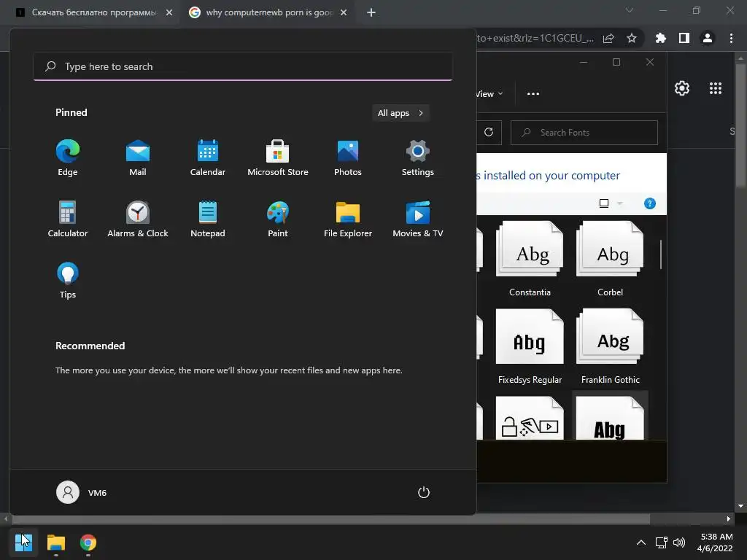Select the Constantia font
This screenshot has width=747, height=560.
click(x=530, y=259)
